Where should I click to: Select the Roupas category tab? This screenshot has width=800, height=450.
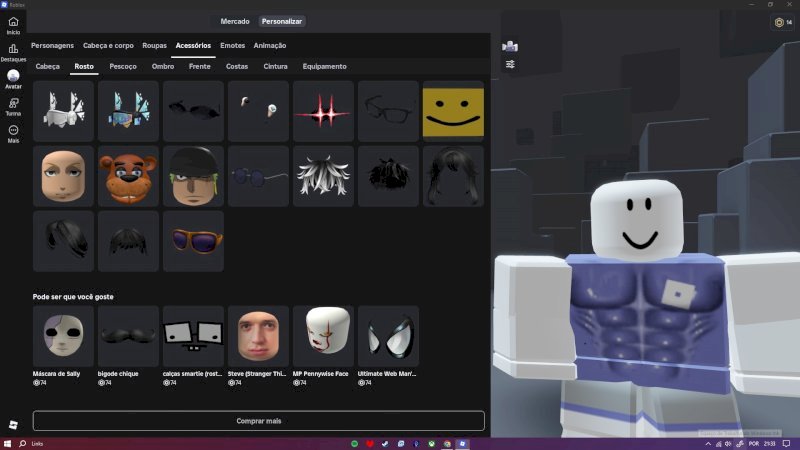pos(154,45)
